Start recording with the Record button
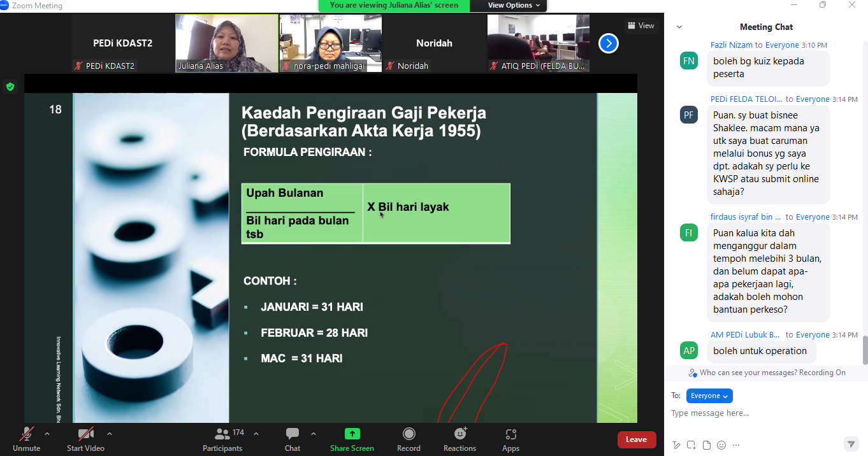Viewport: 868px width, 456px height. [409, 439]
